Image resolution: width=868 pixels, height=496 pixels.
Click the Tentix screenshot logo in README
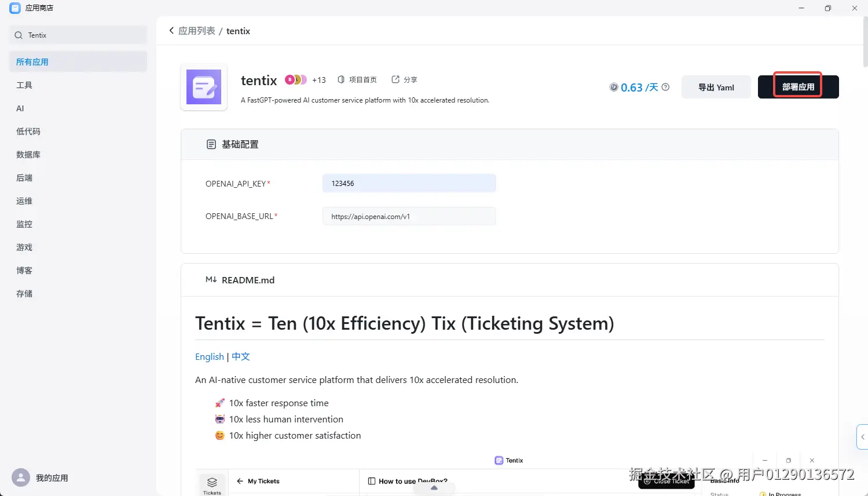click(499, 460)
